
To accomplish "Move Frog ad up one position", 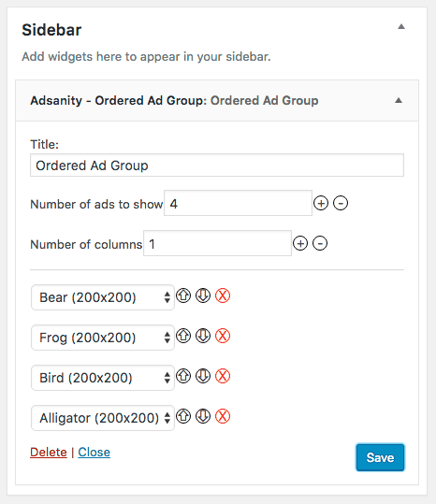I will coord(183,336).
